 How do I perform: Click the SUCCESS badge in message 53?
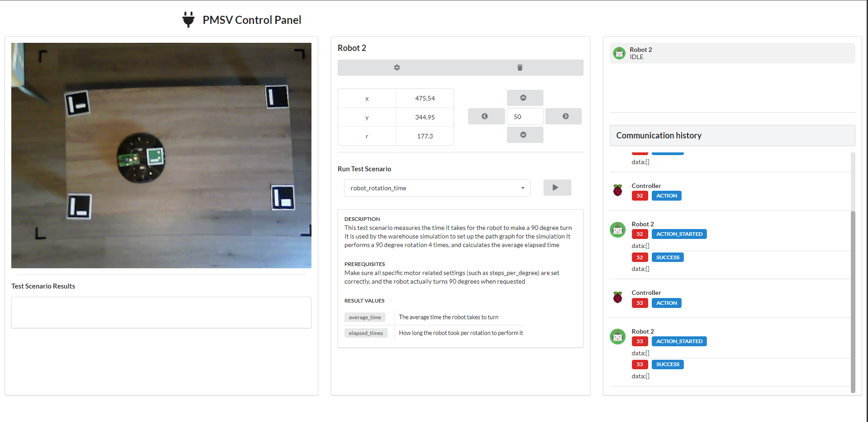click(x=668, y=364)
